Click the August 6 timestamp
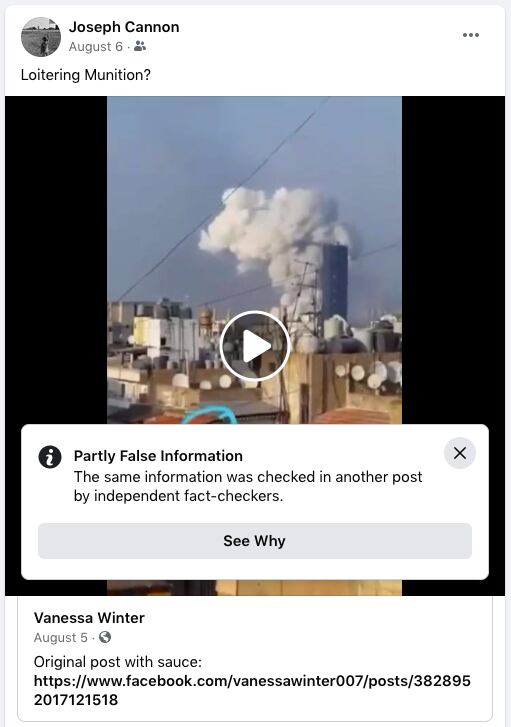511x727 pixels. pyautogui.click(x=96, y=46)
